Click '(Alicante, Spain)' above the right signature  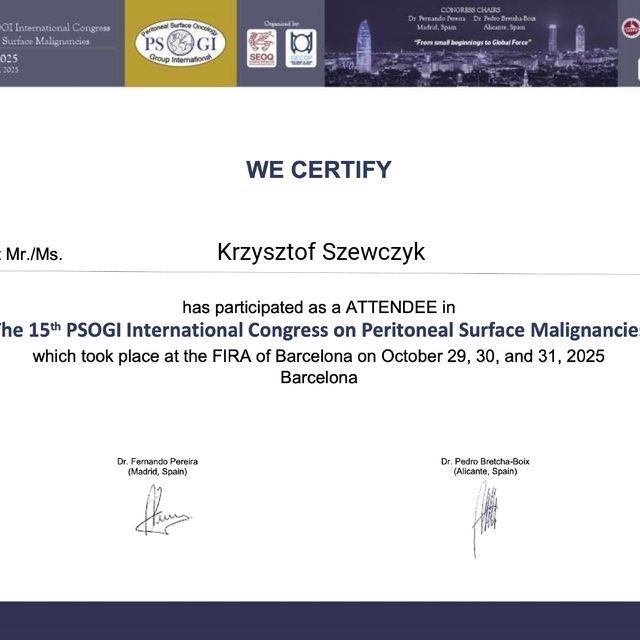pos(485,471)
